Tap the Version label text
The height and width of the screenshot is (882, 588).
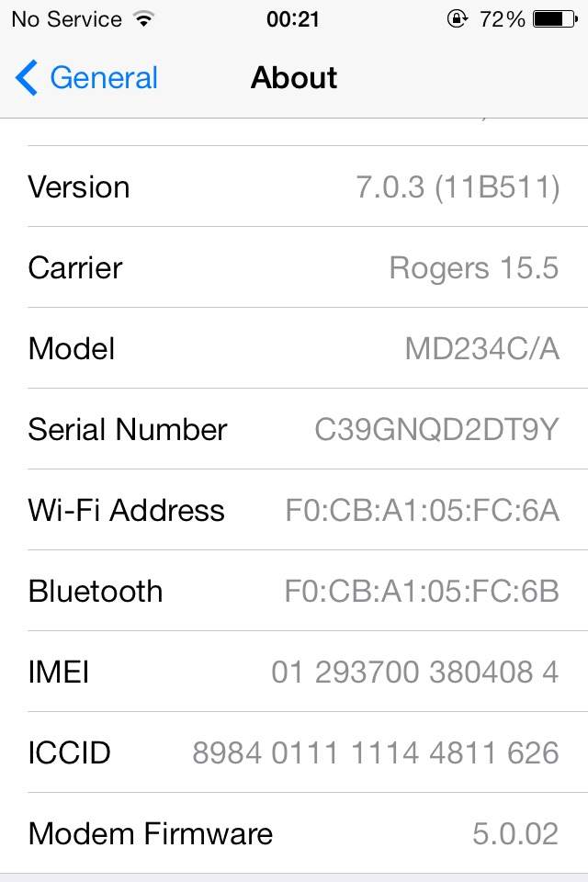[x=79, y=187]
